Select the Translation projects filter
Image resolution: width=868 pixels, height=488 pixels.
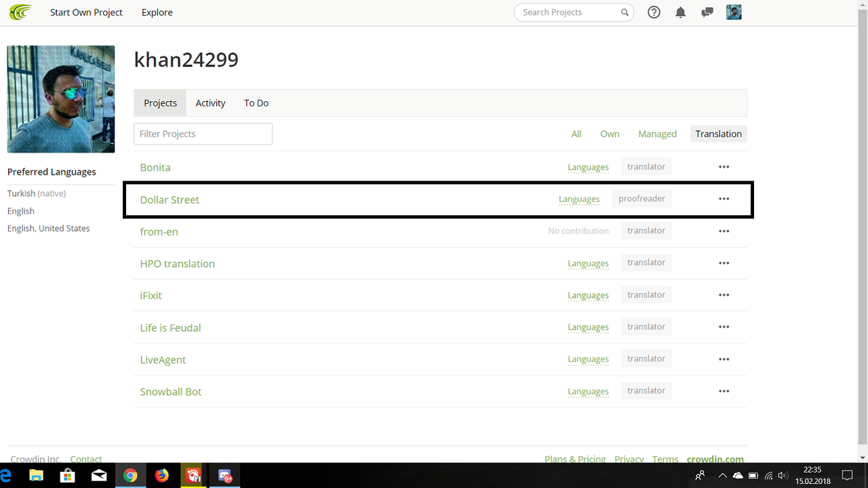[718, 134]
